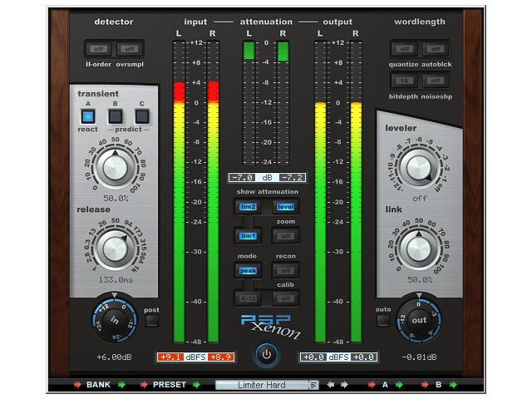The height and width of the screenshot is (399, 532).
Task: Toggle the II-order detector switch
Action: coord(99,49)
